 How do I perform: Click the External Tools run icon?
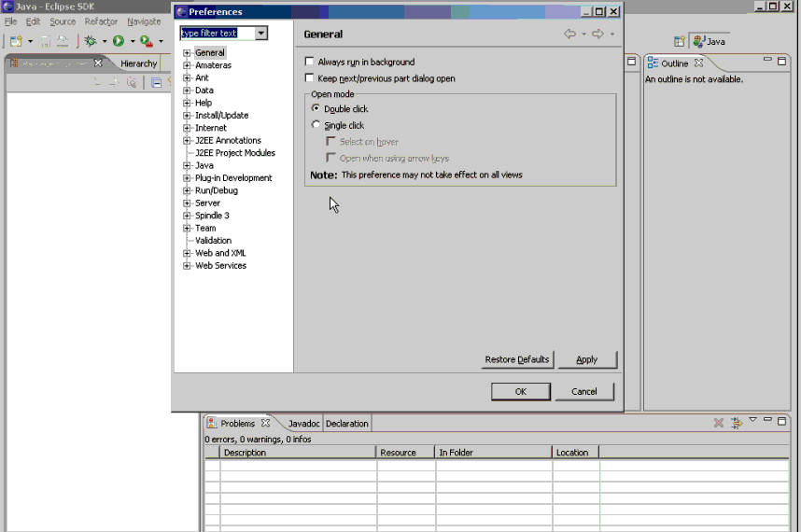[147, 41]
